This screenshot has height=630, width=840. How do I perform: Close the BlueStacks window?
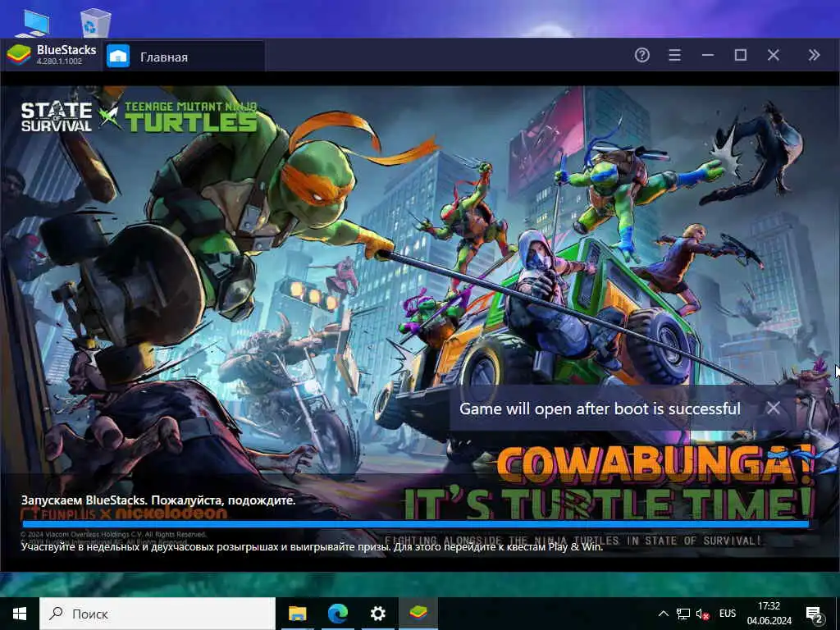coord(773,55)
